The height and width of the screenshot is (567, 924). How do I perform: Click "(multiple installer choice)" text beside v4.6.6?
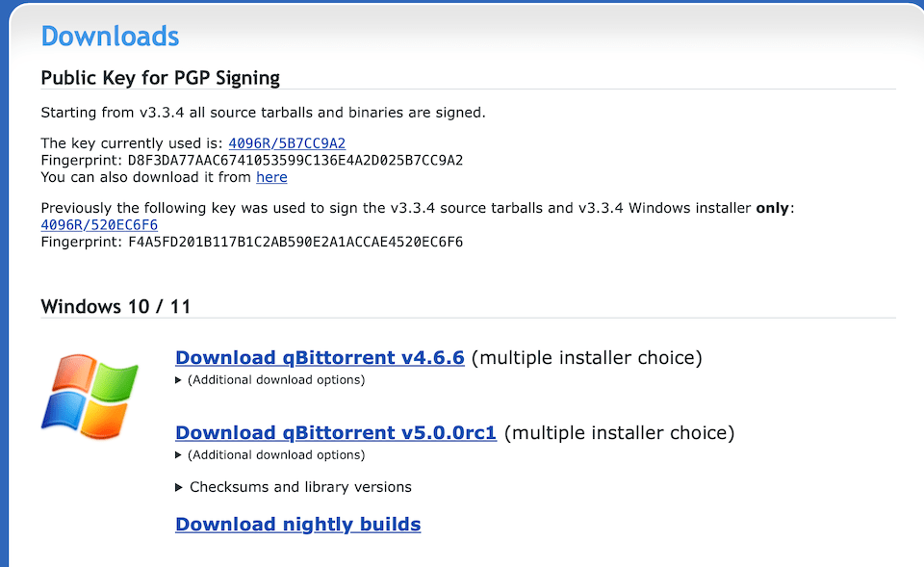[x=587, y=358]
